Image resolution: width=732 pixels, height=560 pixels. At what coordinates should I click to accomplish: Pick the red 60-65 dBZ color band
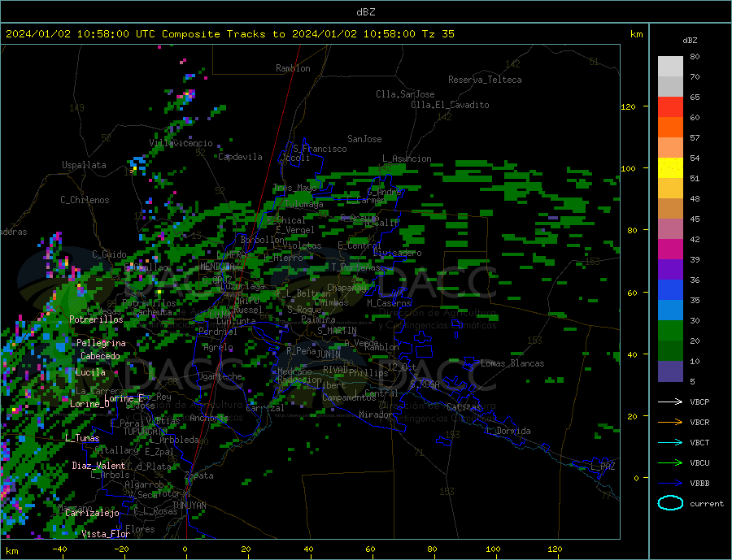pos(670,106)
